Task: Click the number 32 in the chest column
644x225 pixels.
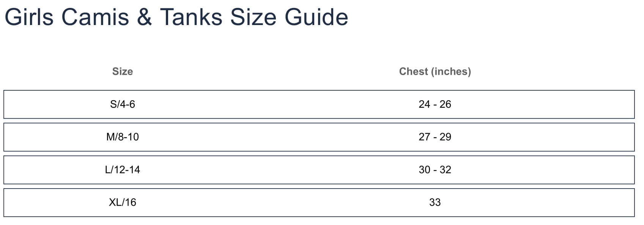Action: click(x=446, y=170)
